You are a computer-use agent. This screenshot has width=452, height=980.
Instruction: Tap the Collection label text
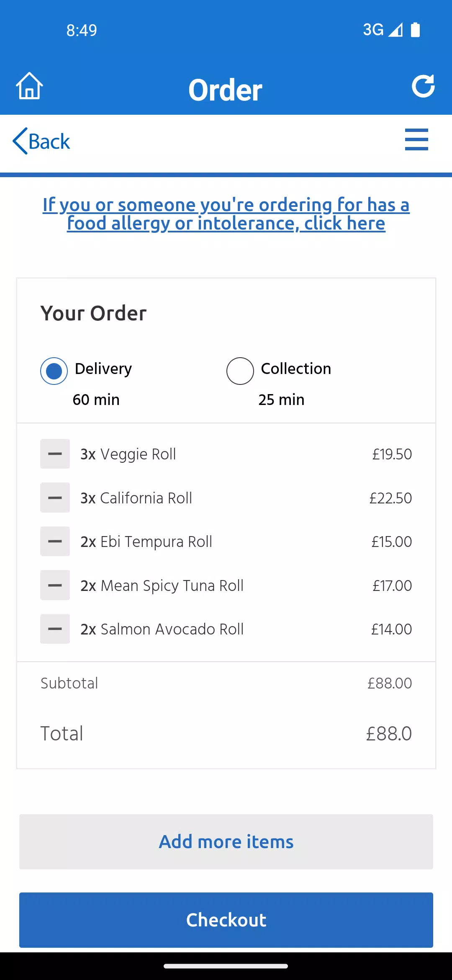(296, 369)
